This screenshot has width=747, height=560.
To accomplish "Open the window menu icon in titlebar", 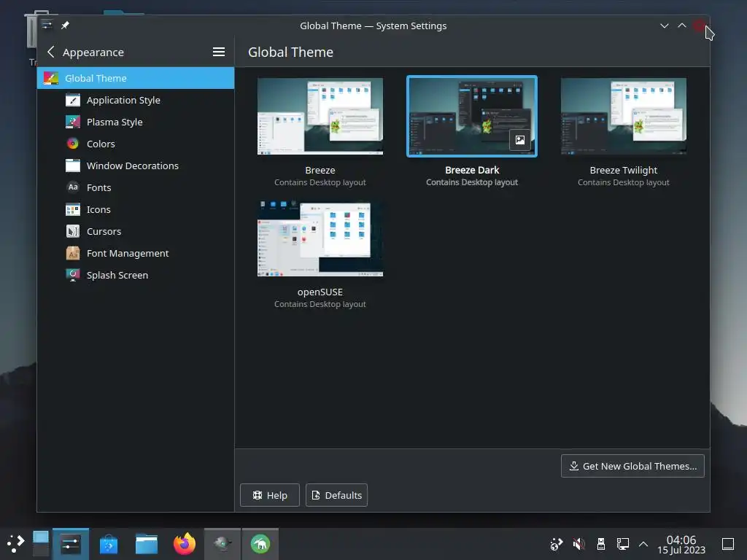I will [x=47, y=26].
